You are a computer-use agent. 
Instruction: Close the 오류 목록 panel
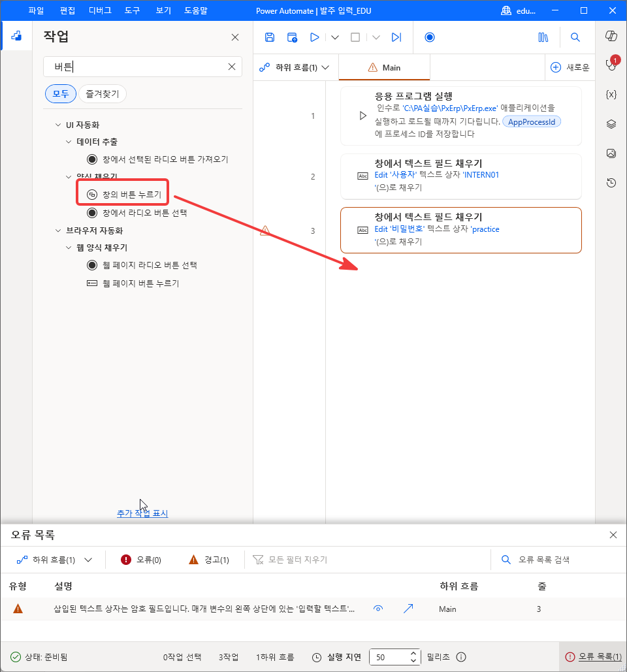click(613, 535)
